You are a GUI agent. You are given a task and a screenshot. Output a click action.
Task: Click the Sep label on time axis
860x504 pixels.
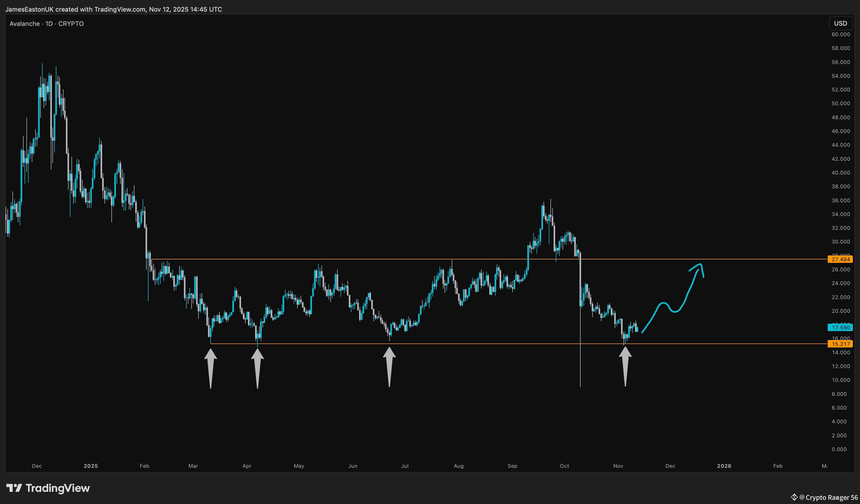(x=512, y=466)
